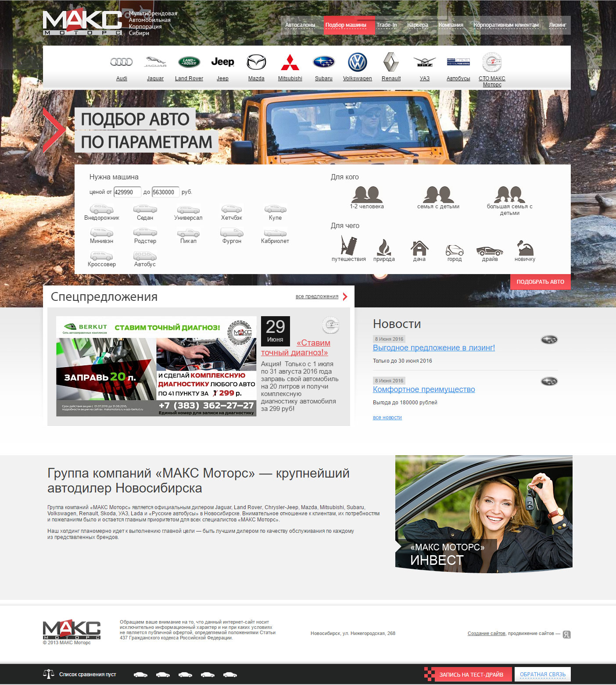Pick the Родстер body type icon
The width and height of the screenshot is (616, 685).
(145, 232)
